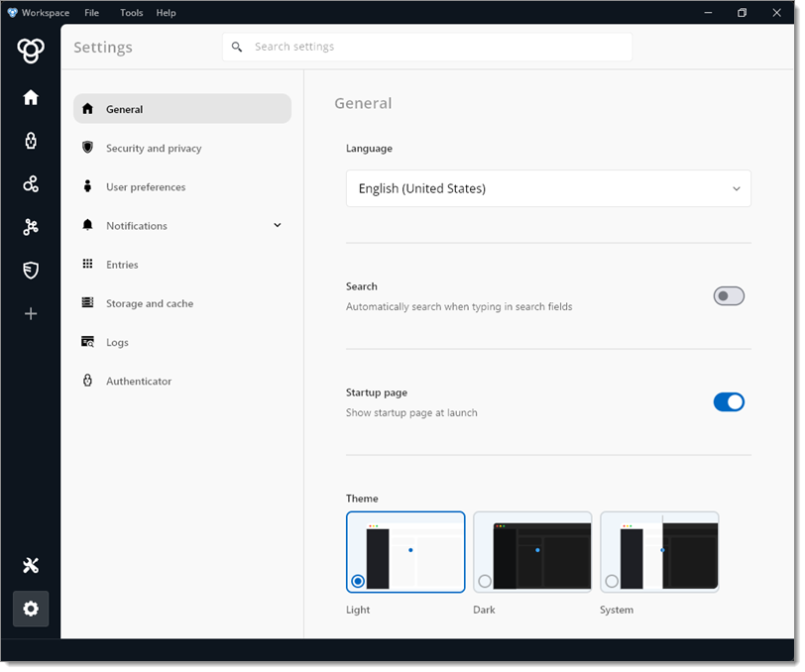Open the File menu
The height and width of the screenshot is (672, 805).
(x=92, y=13)
